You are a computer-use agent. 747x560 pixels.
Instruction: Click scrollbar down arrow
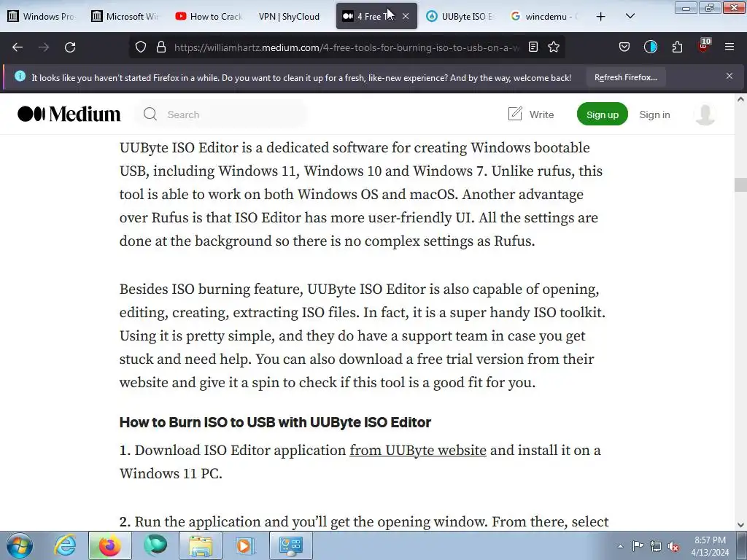[740, 524]
